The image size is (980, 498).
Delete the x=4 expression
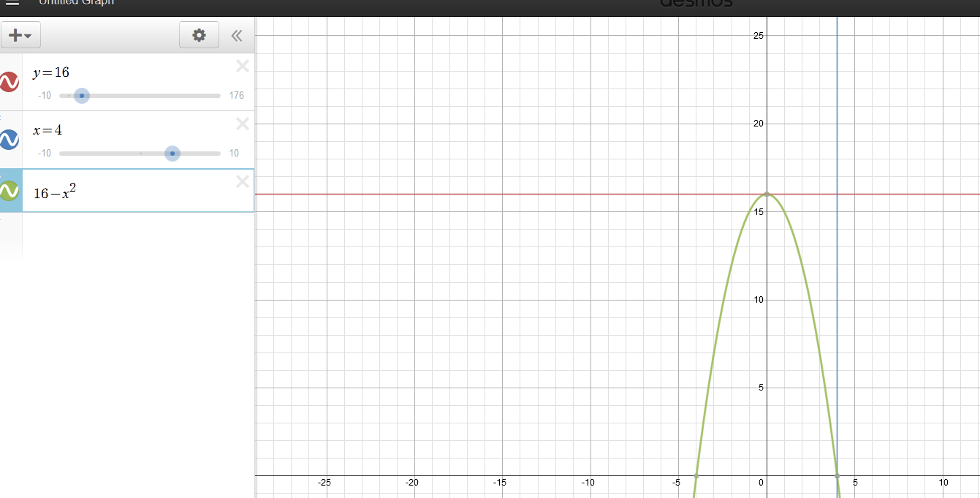click(x=243, y=124)
